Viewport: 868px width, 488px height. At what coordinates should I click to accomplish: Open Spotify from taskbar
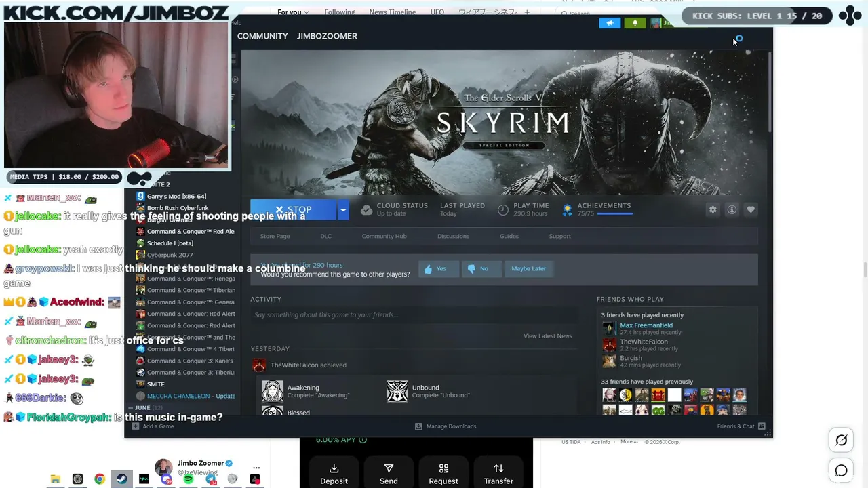189,479
